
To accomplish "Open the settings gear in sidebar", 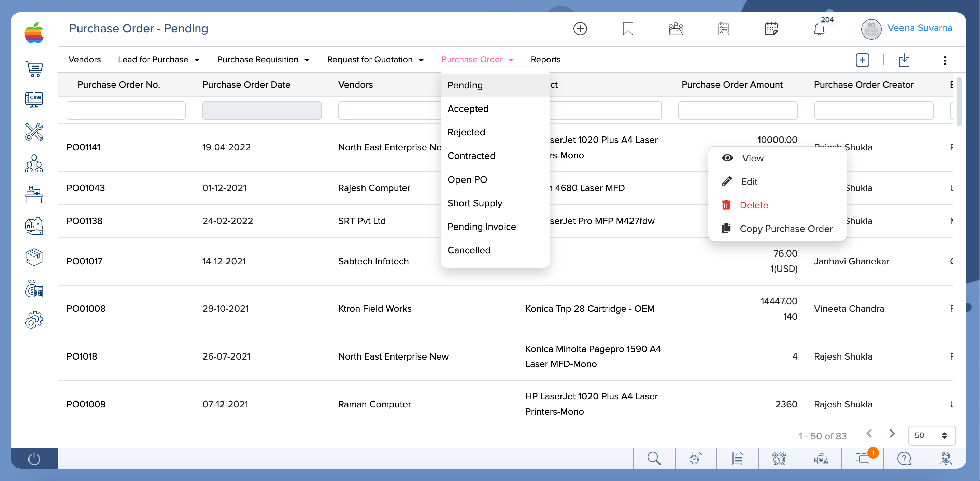I will (34, 320).
